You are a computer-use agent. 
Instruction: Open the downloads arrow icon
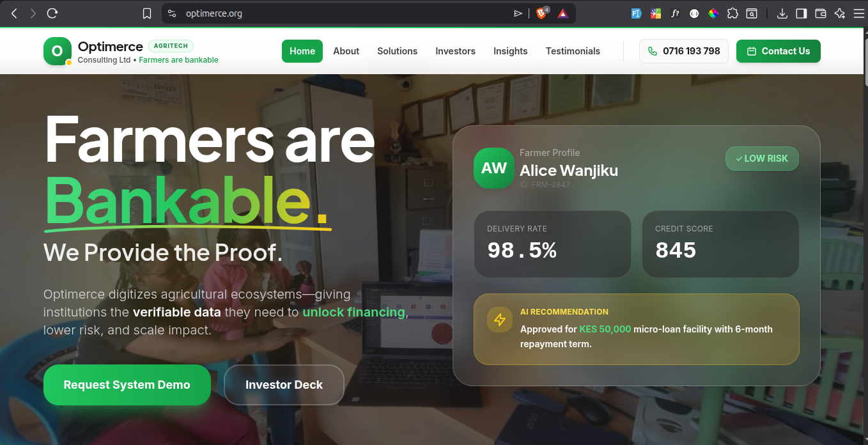click(782, 13)
